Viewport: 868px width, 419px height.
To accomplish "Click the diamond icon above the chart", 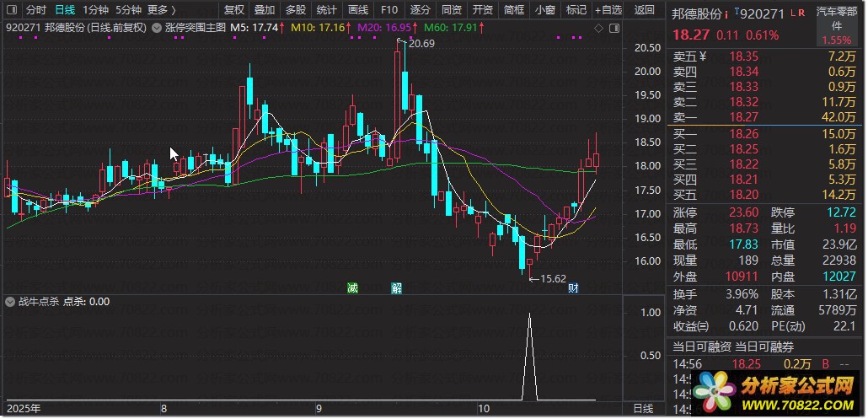I will [x=598, y=28].
